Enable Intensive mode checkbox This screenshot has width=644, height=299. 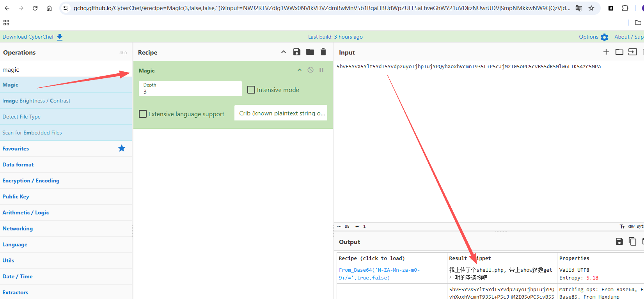point(251,90)
